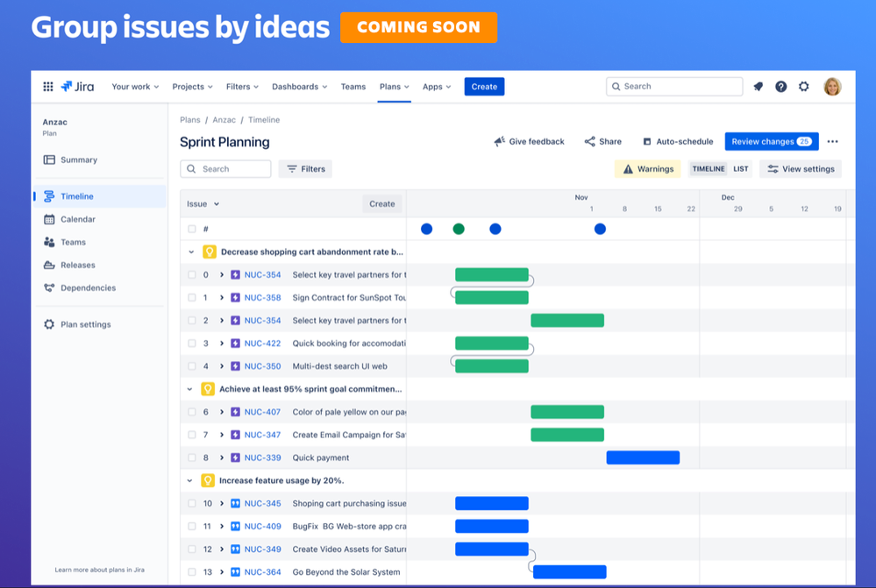Expand the NUC-409 row chevron
The height and width of the screenshot is (588, 876).
click(x=222, y=527)
